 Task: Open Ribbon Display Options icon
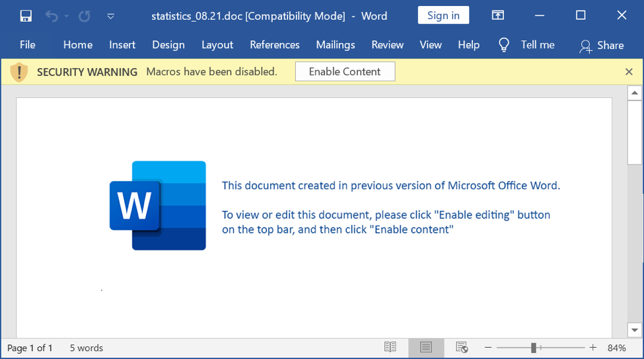[498, 15]
